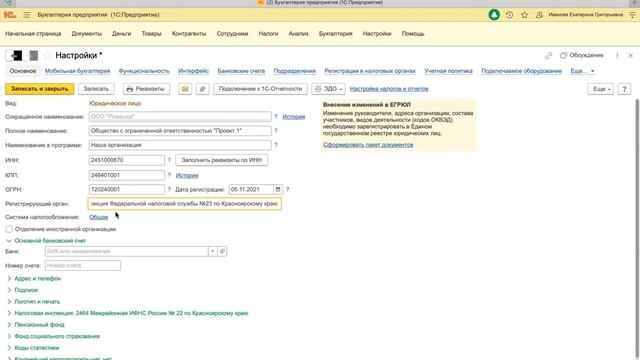Click the help mark next to Наименование в программе
Image resolution: width=640 pixels, height=360 pixels.
point(276,145)
